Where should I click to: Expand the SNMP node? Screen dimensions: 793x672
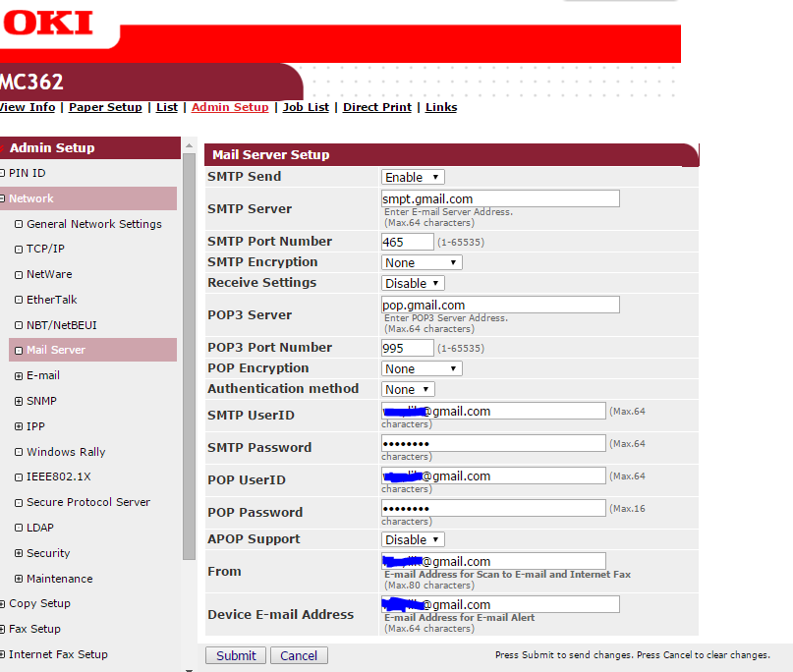[x=41, y=401]
